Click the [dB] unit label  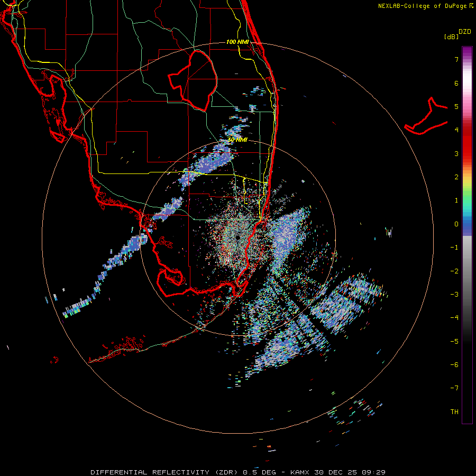[x=451, y=36]
